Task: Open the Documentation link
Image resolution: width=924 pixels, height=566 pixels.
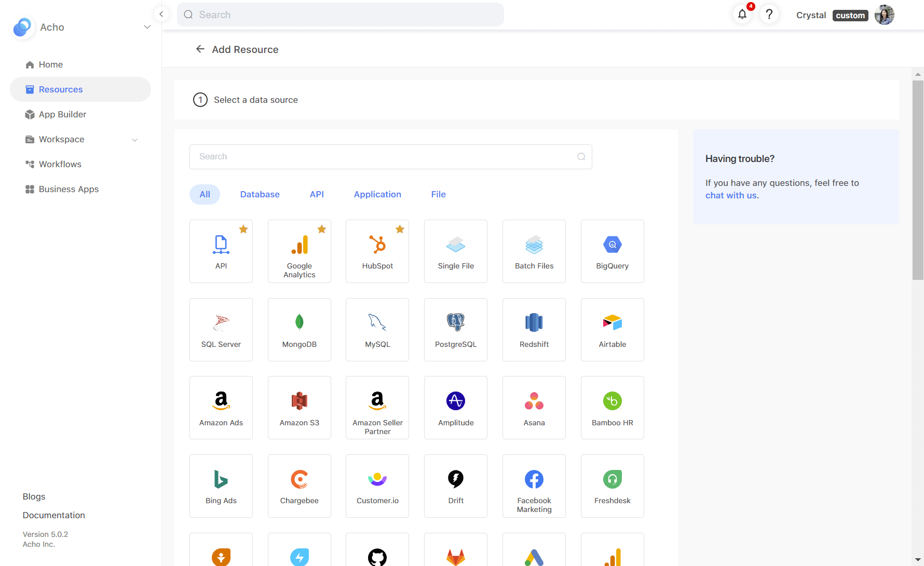Action: pos(54,515)
